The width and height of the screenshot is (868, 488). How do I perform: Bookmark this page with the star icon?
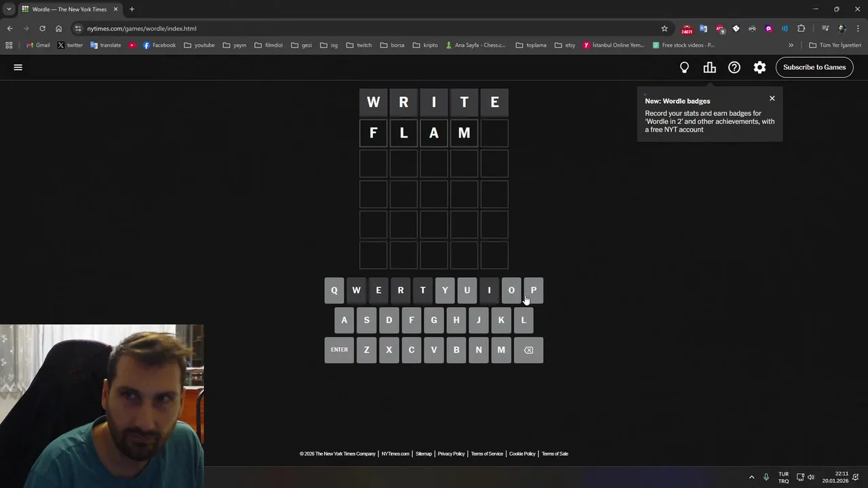point(665,28)
